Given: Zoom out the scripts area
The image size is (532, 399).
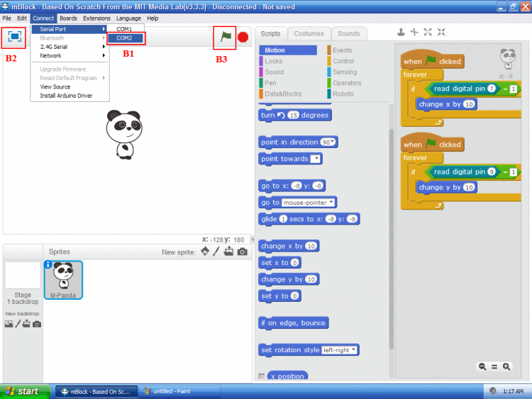Looking at the screenshot, I should click(x=482, y=366).
